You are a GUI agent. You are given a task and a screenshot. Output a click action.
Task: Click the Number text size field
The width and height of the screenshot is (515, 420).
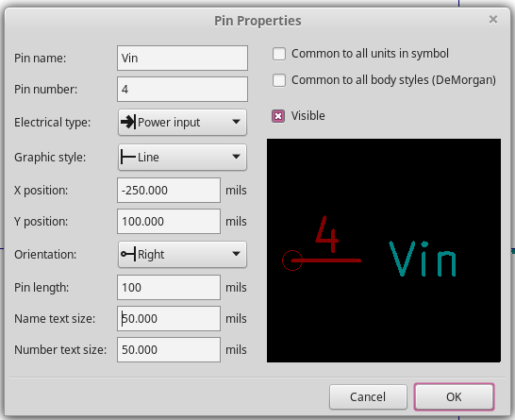pyautogui.click(x=169, y=349)
